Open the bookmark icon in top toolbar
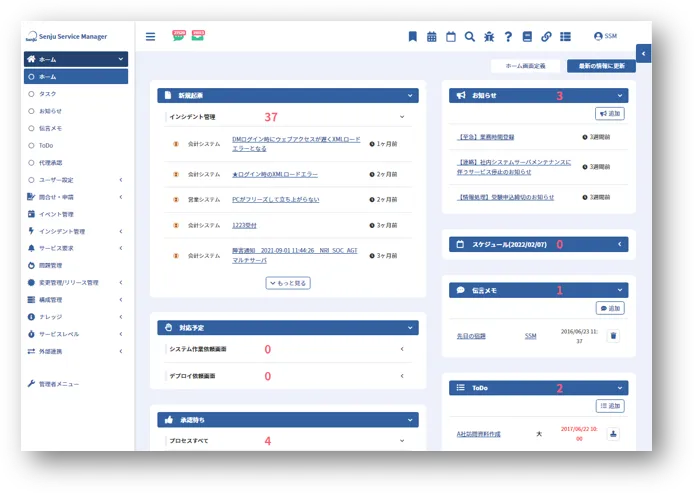The height and width of the screenshot is (493, 694). [x=412, y=37]
